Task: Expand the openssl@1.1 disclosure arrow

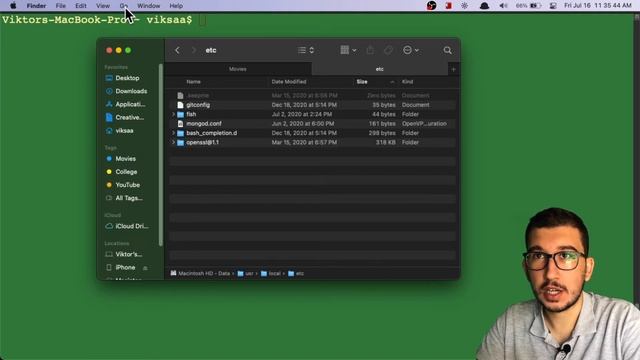Action: (173, 142)
